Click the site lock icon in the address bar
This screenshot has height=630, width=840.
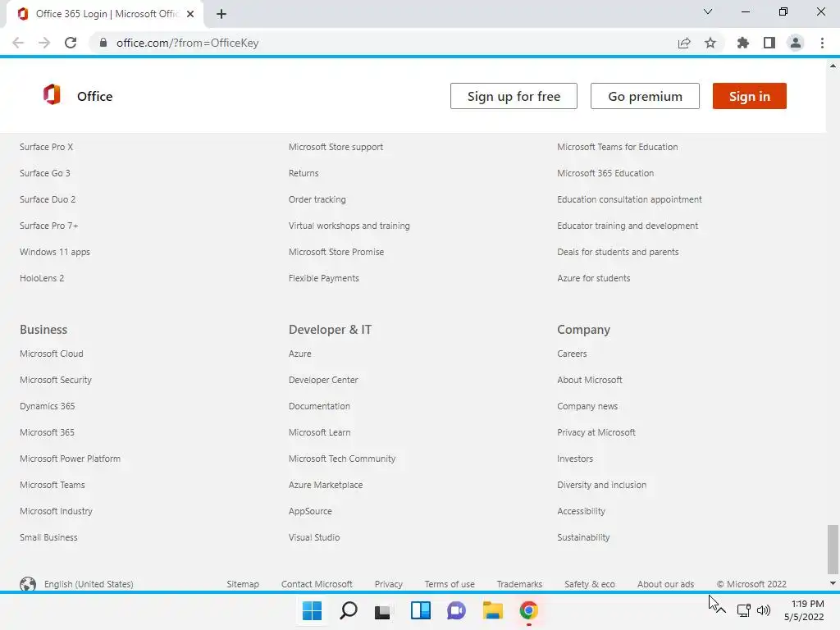coord(103,43)
